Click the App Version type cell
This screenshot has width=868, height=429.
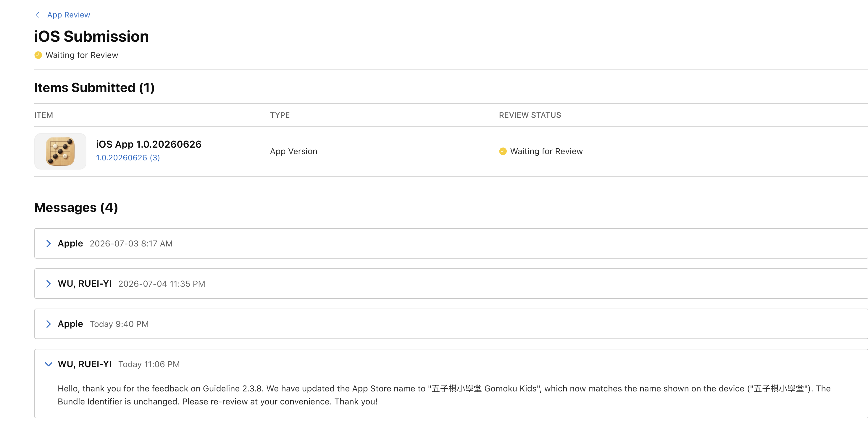(x=293, y=151)
